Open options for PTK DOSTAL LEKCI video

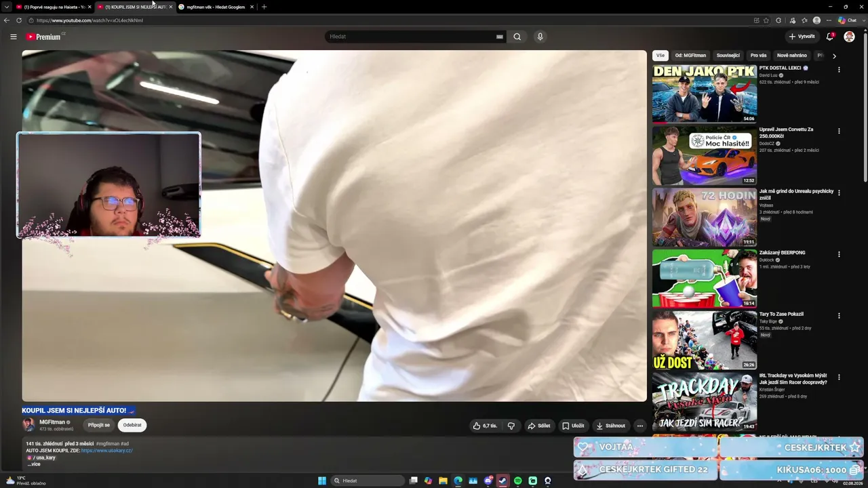point(839,70)
